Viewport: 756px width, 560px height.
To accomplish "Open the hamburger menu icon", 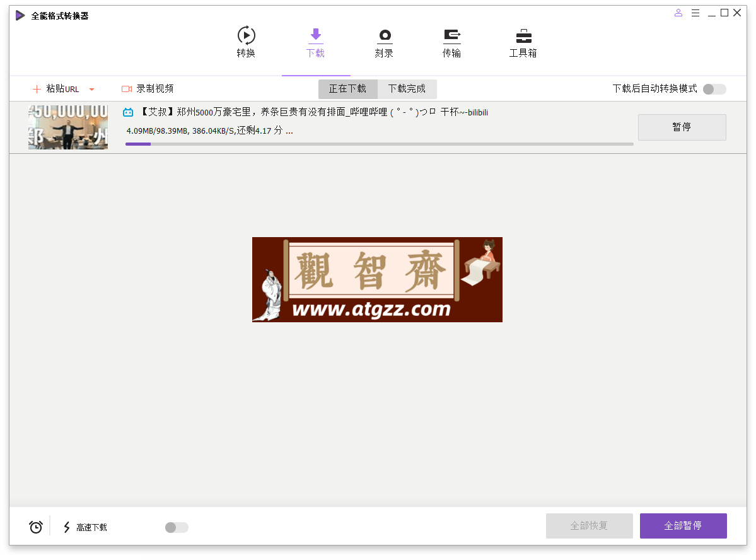I will pos(695,13).
